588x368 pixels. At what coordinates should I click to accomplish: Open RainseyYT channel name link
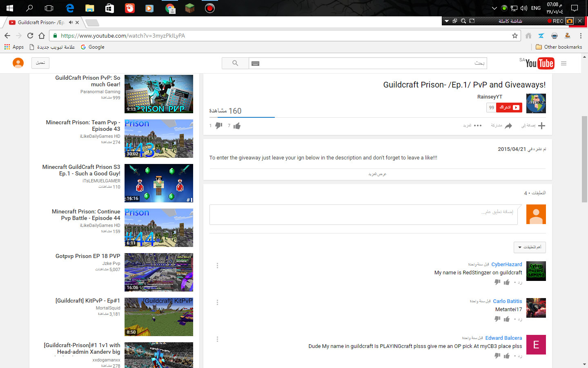coord(490,97)
